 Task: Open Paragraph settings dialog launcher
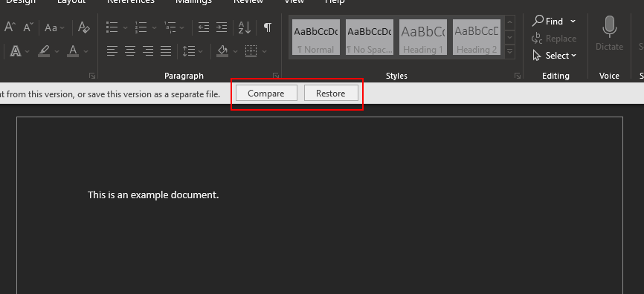tap(276, 76)
